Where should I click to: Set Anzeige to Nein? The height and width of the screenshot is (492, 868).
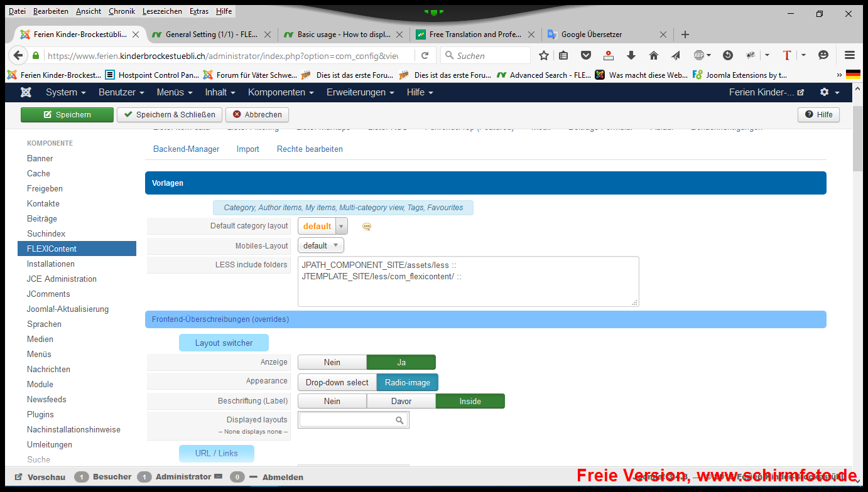point(332,362)
